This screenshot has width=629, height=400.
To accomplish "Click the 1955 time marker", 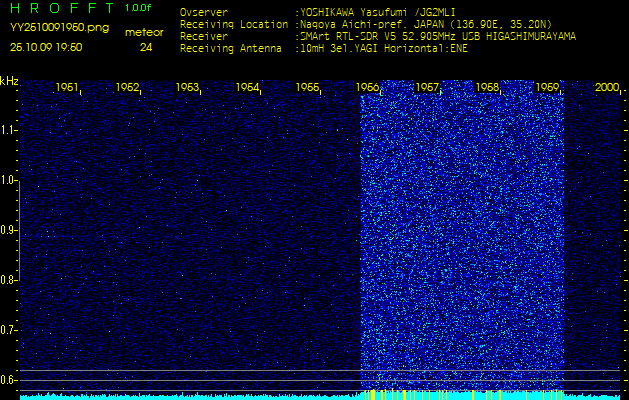I will (307, 87).
